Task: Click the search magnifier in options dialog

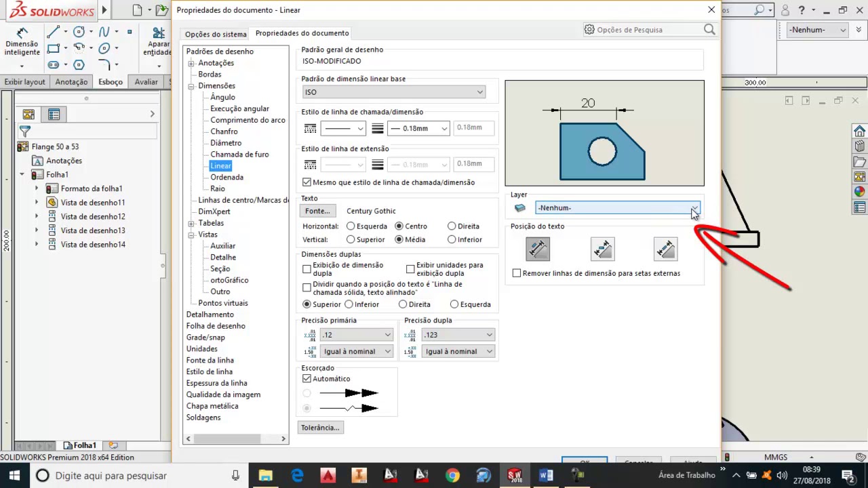Action: (x=709, y=30)
